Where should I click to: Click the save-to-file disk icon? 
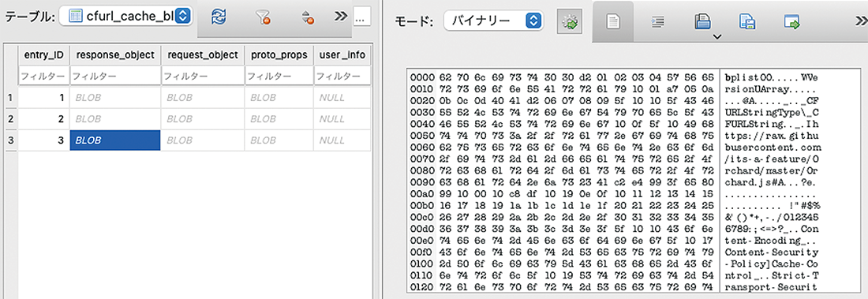[746, 21]
